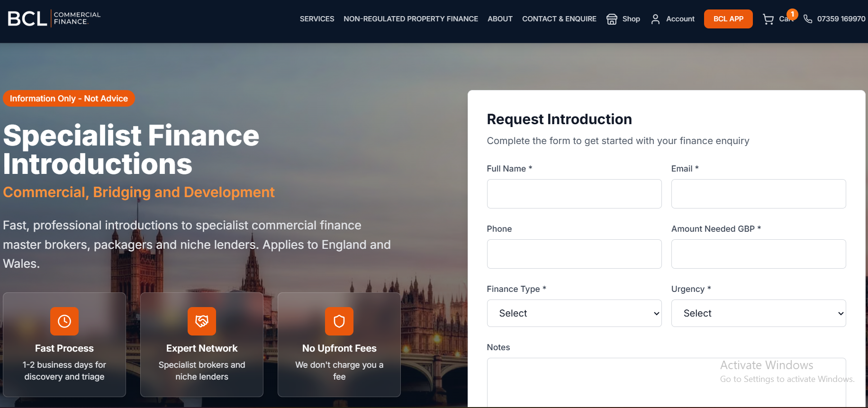This screenshot has height=408, width=868.
Task: Open the shopping cart icon
Action: [768, 19]
